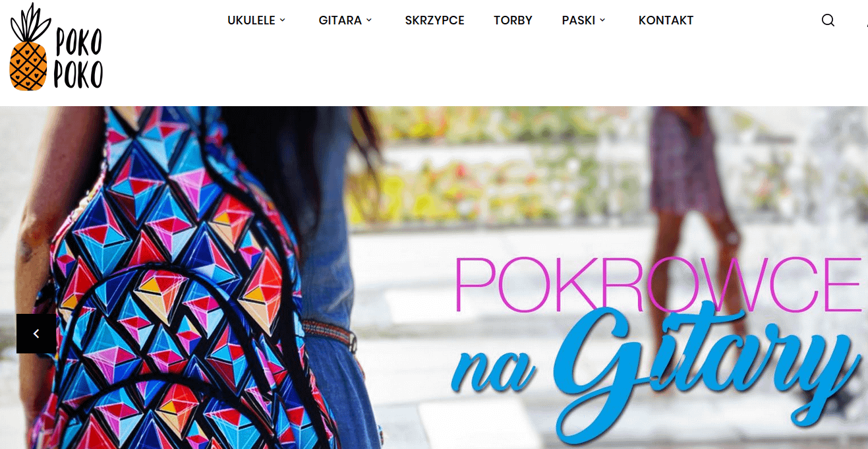Expand the Gitara submenu chevron
This screenshot has height=449, width=868.
pyautogui.click(x=369, y=20)
